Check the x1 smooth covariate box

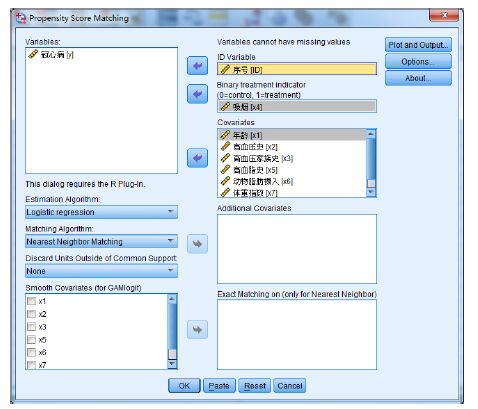pyautogui.click(x=31, y=301)
